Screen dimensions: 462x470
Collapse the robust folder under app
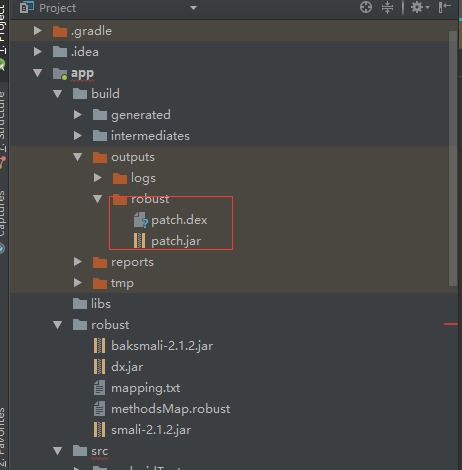(x=58, y=325)
